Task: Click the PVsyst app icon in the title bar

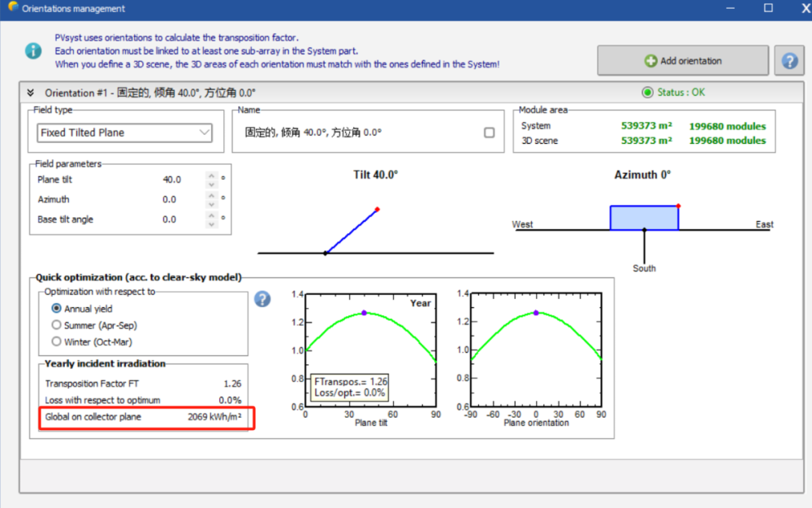Action: [12, 8]
